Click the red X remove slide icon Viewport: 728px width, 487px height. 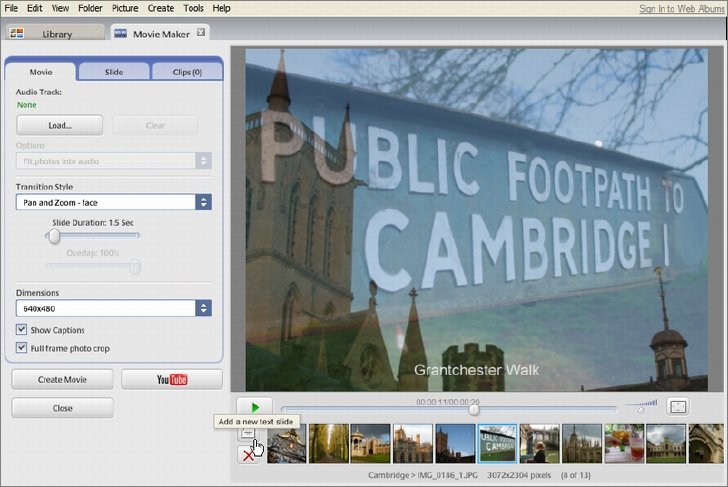(x=248, y=455)
